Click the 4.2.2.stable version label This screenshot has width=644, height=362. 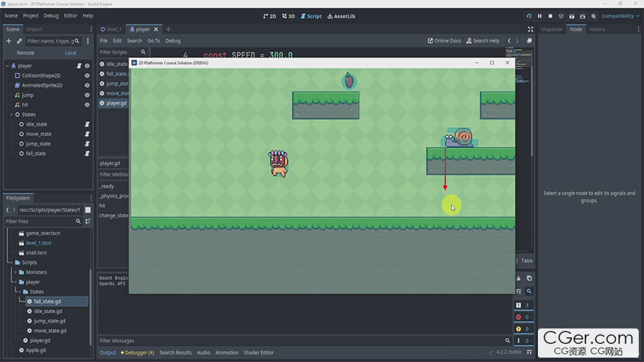coord(509,352)
